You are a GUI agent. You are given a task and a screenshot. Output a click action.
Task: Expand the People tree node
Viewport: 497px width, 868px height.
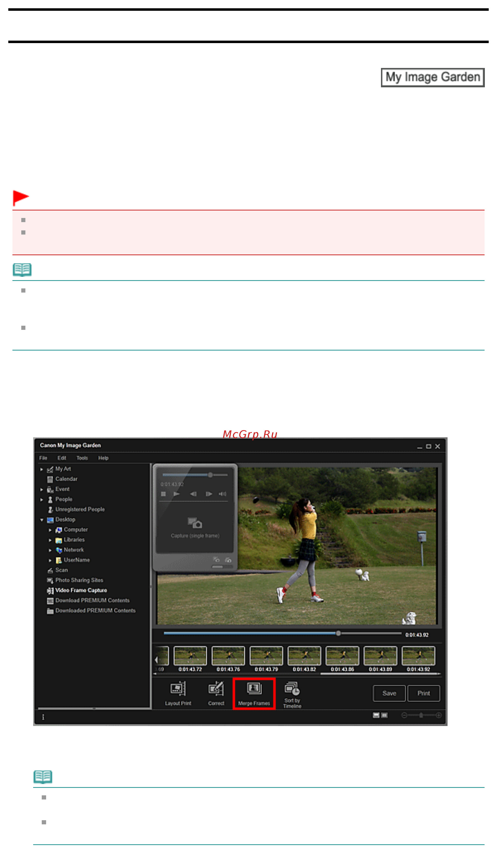click(42, 499)
